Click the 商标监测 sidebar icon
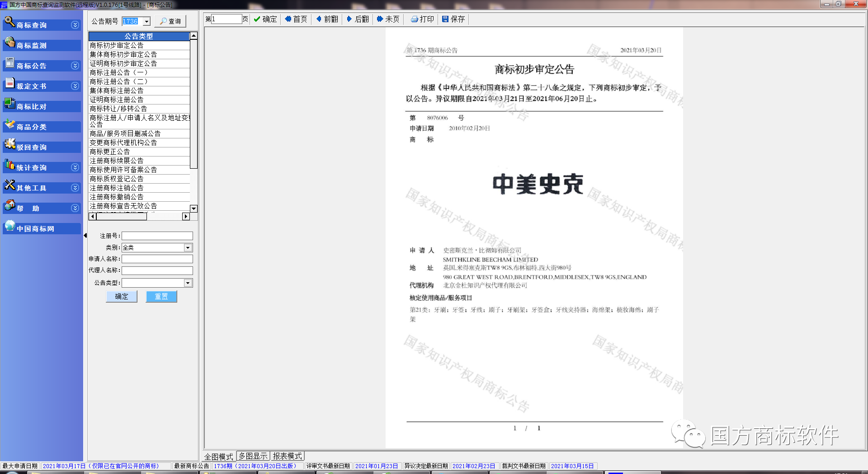868x474 pixels. point(9,43)
